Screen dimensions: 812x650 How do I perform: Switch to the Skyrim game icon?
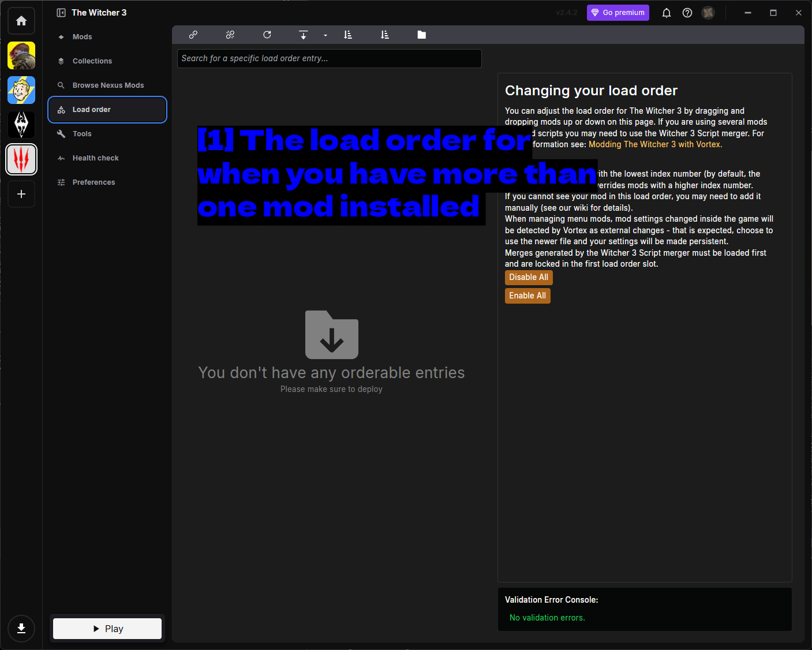pyautogui.click(x=21, y=125)
